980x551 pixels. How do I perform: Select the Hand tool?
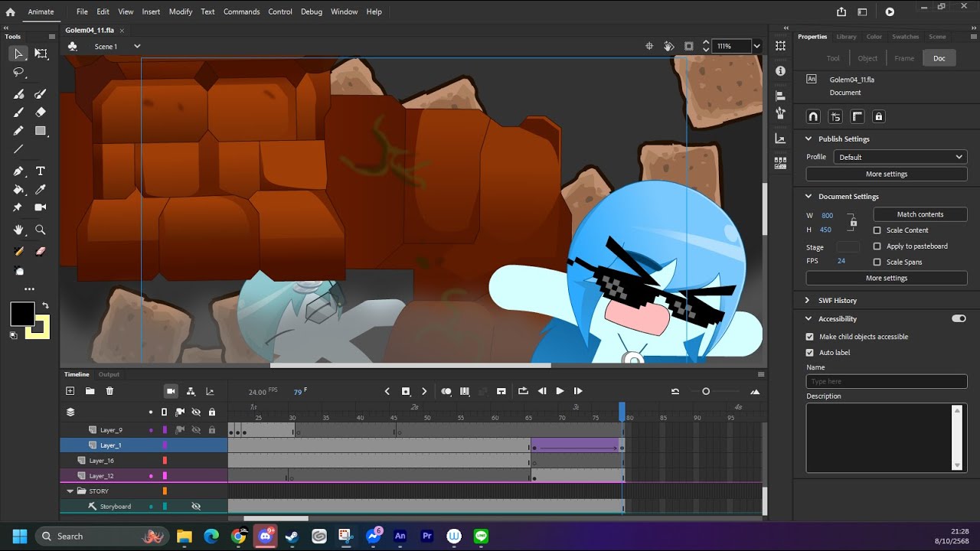18,230
